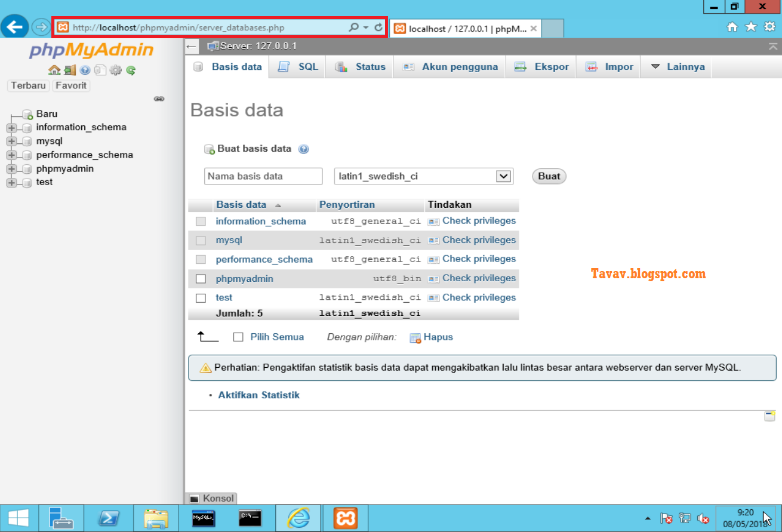This screenshot has width=782, height=532.
Task: Select the Basis data tab
Action: click(227, 67)
